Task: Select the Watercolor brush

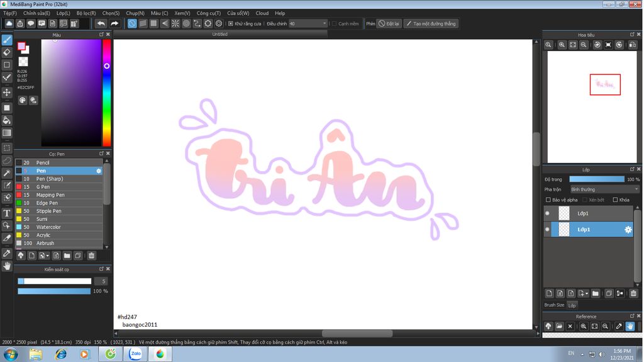Action: [x=58, y=227]
